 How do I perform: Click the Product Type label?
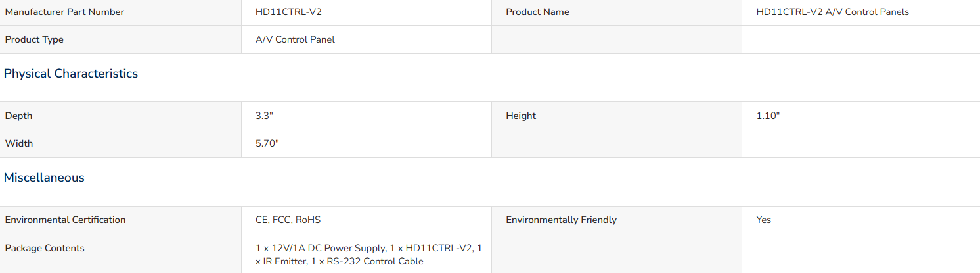click(34, 39)
